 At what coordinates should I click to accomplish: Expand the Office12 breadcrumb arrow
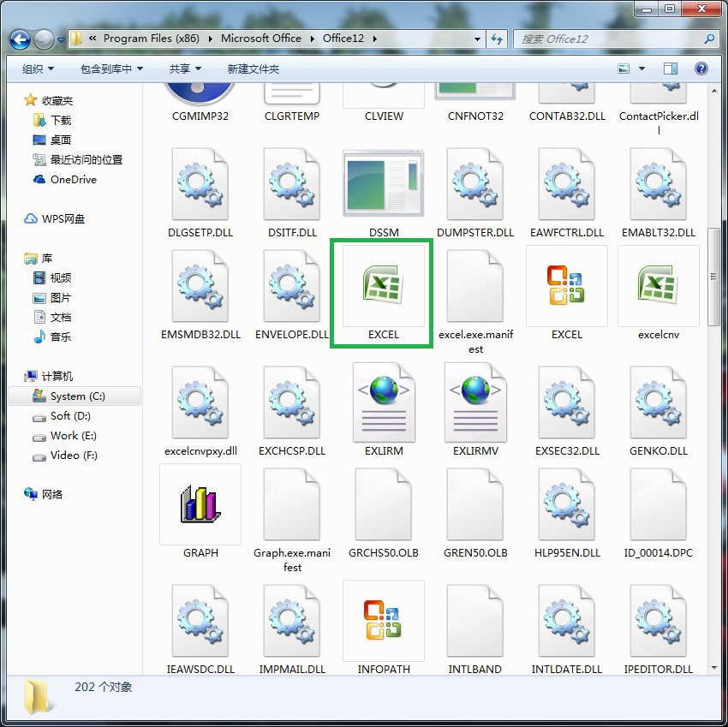coord(374,39)
